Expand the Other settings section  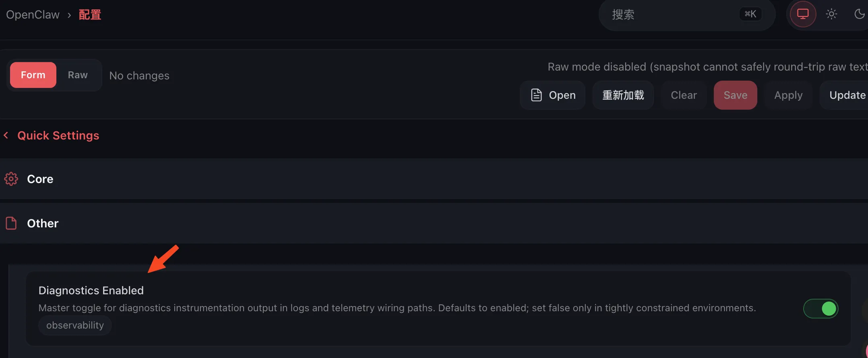pyautogui.click(x=42, y=223)
